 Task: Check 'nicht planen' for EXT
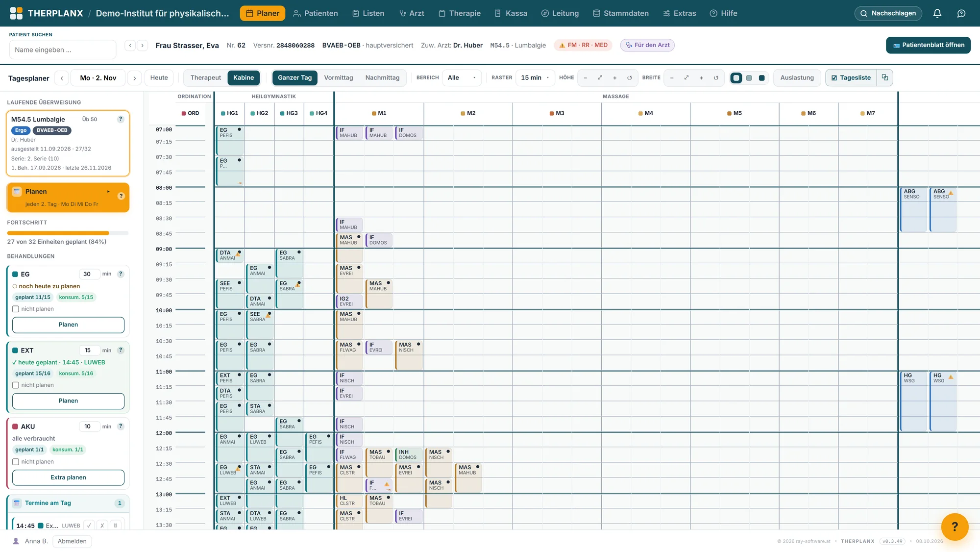click(16, 385)
